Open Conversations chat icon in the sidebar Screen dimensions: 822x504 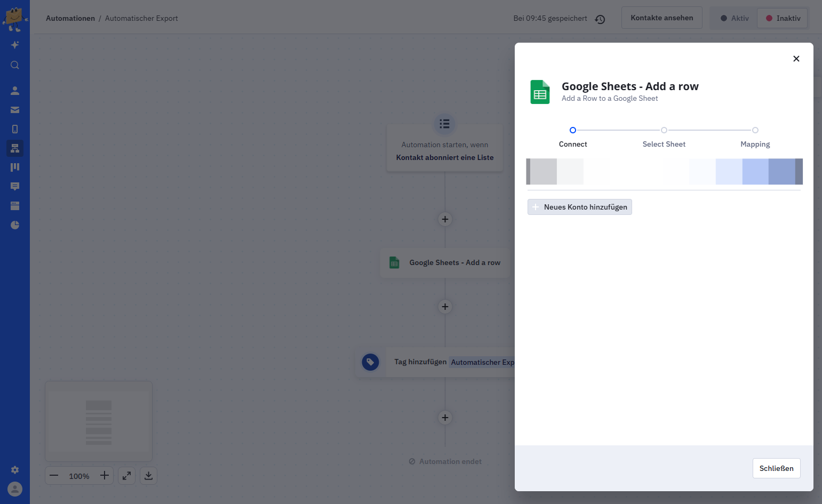[x=15, y=187]
